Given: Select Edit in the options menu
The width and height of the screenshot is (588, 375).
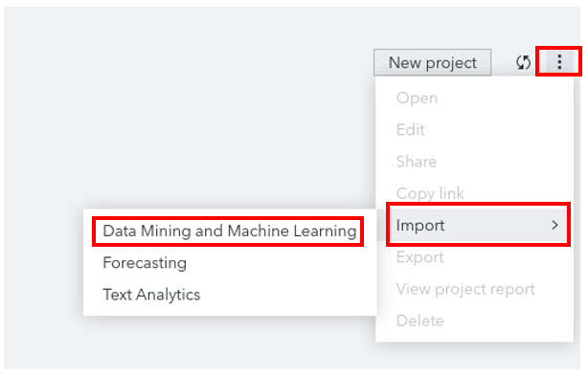Looking at the screenshot, I should coord(411,130).
